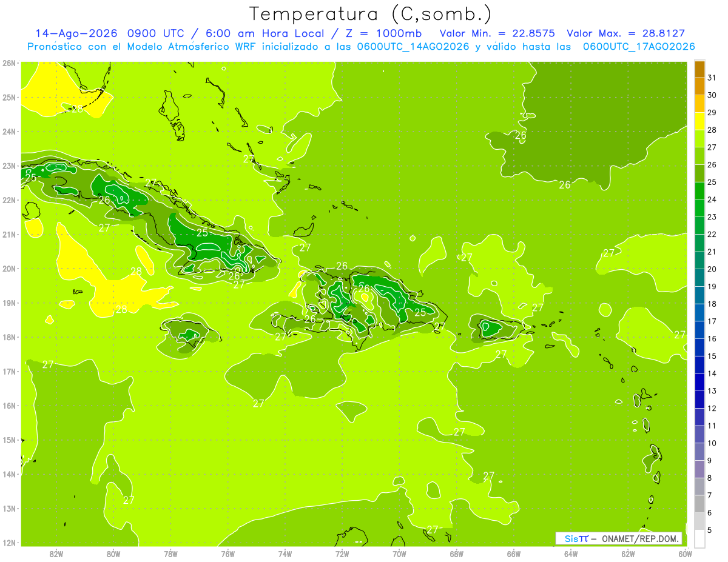The width and height of the screenshot is (728, 562).
Task: Click the 16N latitude axis label
Action: [8, 406]
